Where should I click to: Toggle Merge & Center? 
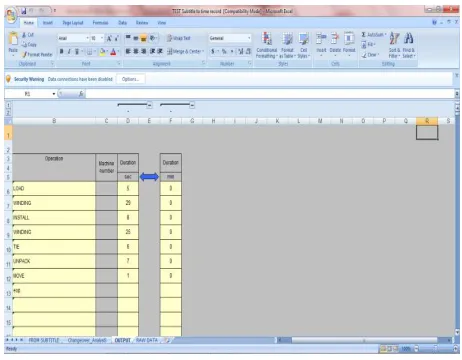pyautogui.click(x=185, y=51)
